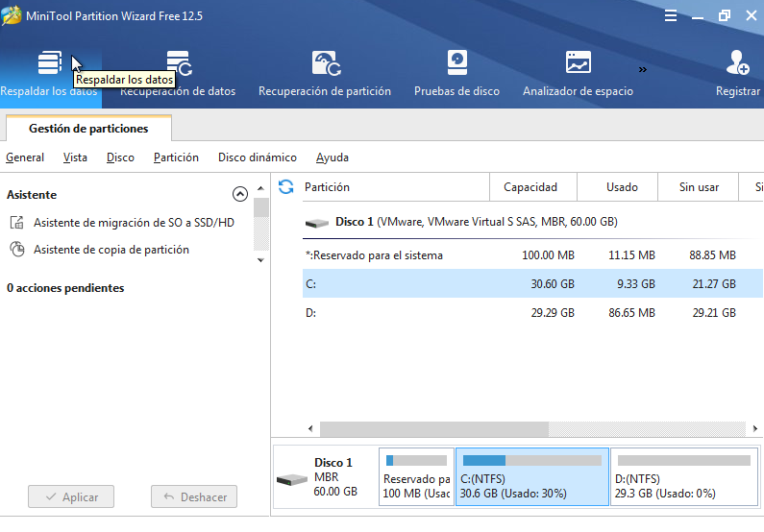This screenshot has width=764, height=532.
Task: Click the horizontal scrollbar of partition list
Action: tap(433, 429)
